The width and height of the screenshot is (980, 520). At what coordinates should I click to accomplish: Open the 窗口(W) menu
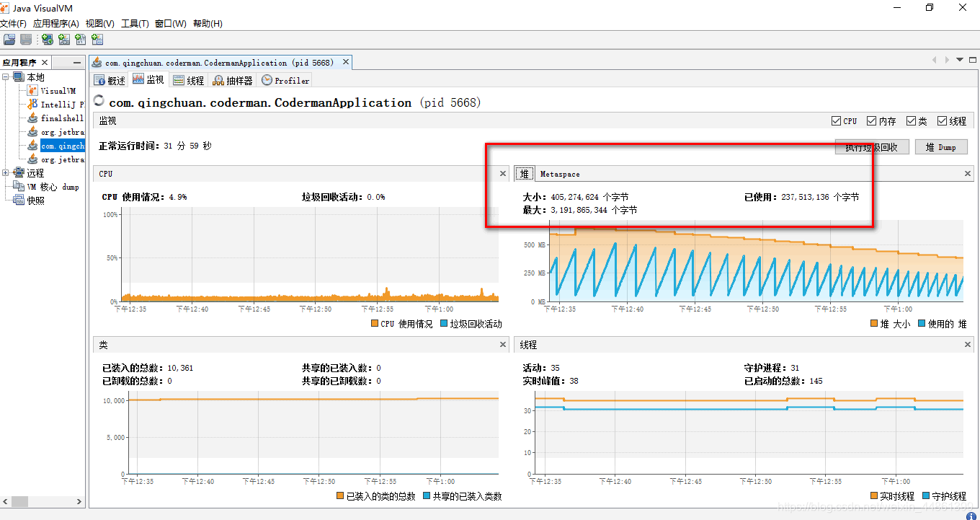click(x=171, y=24)
